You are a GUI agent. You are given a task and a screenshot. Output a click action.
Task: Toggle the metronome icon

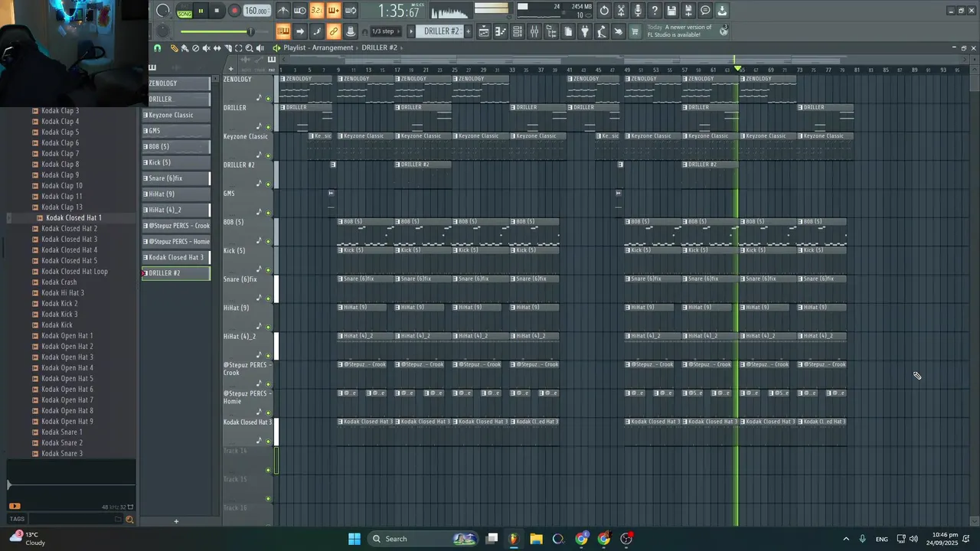coord(283,11)
